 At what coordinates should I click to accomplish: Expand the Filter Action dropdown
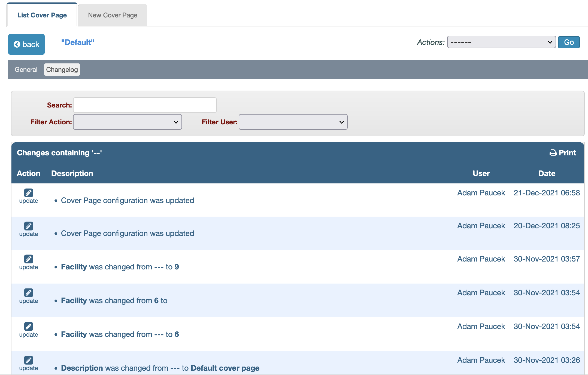[x=127, y=122]
